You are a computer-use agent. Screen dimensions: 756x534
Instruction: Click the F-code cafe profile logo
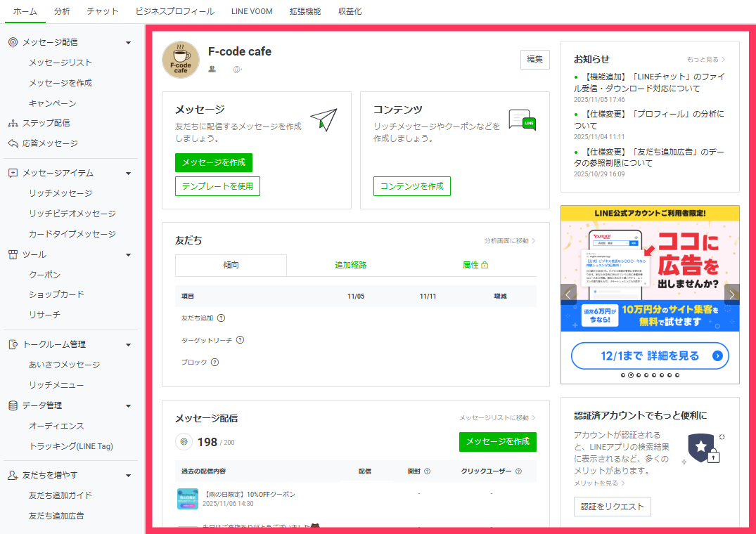[181, 60]
